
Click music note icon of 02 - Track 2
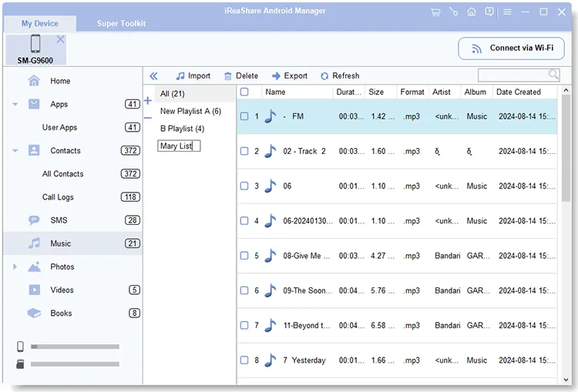coord(271,151)
